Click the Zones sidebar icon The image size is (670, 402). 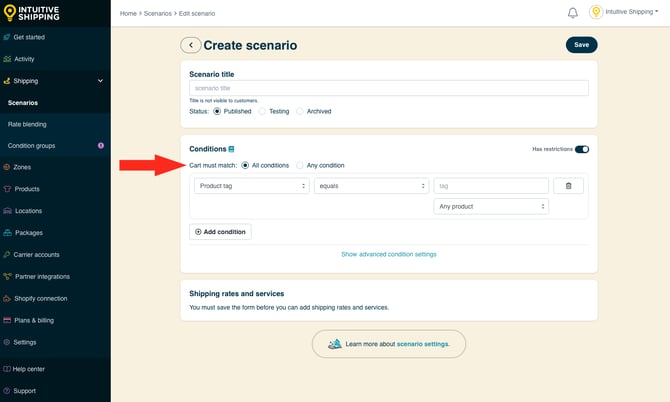[x=7, y=167]
